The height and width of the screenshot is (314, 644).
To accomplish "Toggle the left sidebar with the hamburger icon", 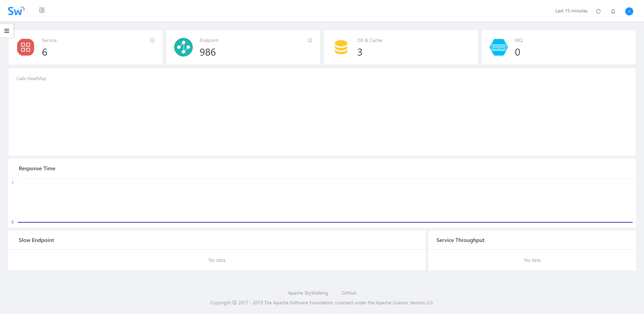I will pos(7,30).
